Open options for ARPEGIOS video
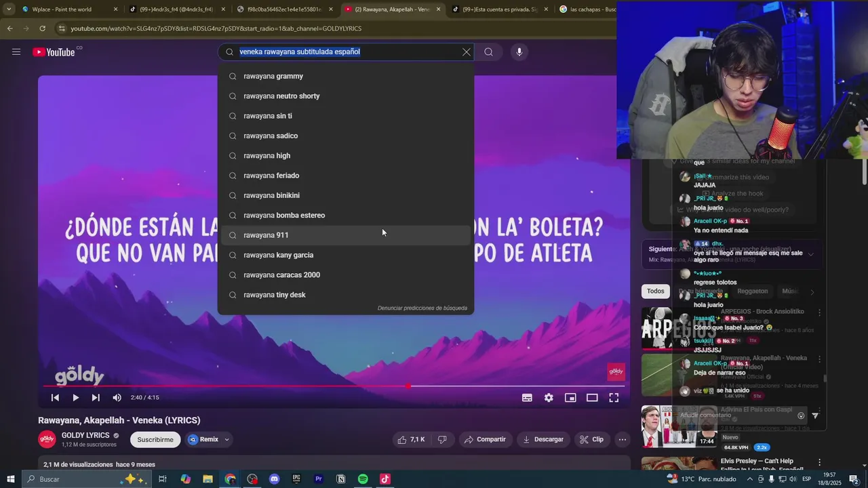Image resolution: width=868 pixels, height=488 pixels. [819, 312]
